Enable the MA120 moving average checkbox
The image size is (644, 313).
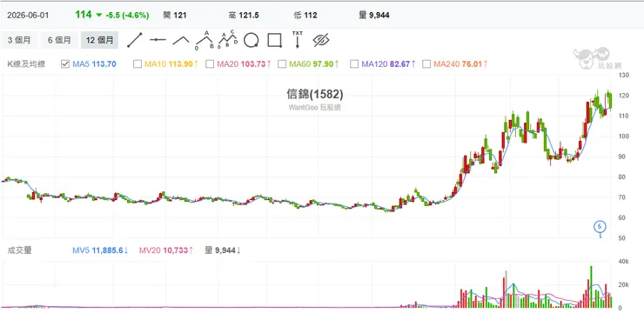point(354,64)
